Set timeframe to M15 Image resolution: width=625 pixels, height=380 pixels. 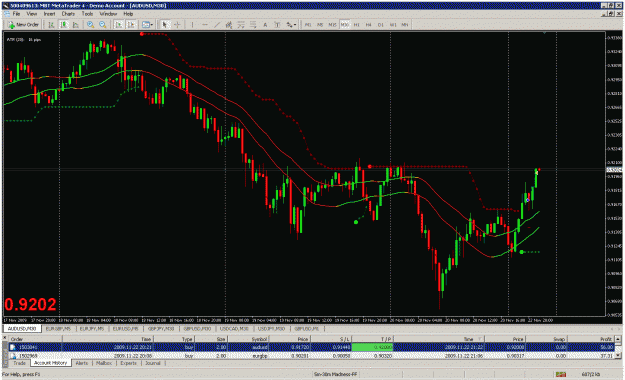coord(332,25)
